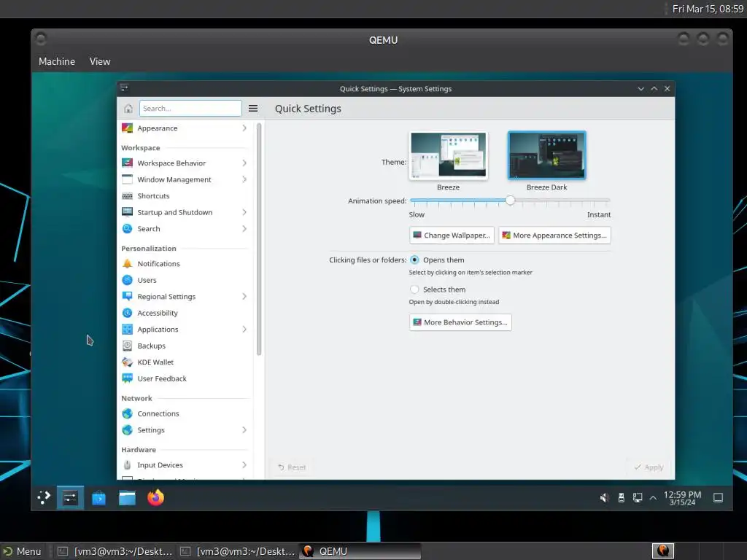
Task: Click the Accessibility icon
Action: click(127, 313)
